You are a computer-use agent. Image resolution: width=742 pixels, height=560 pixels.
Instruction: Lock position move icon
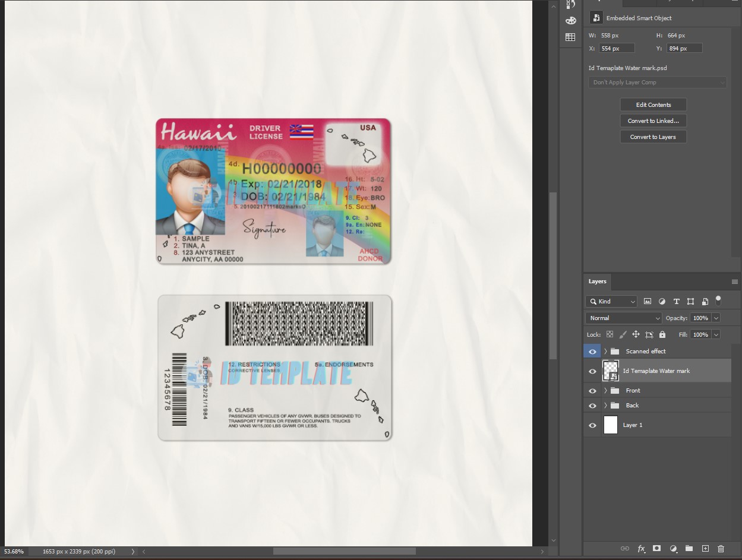pos(636,334)
